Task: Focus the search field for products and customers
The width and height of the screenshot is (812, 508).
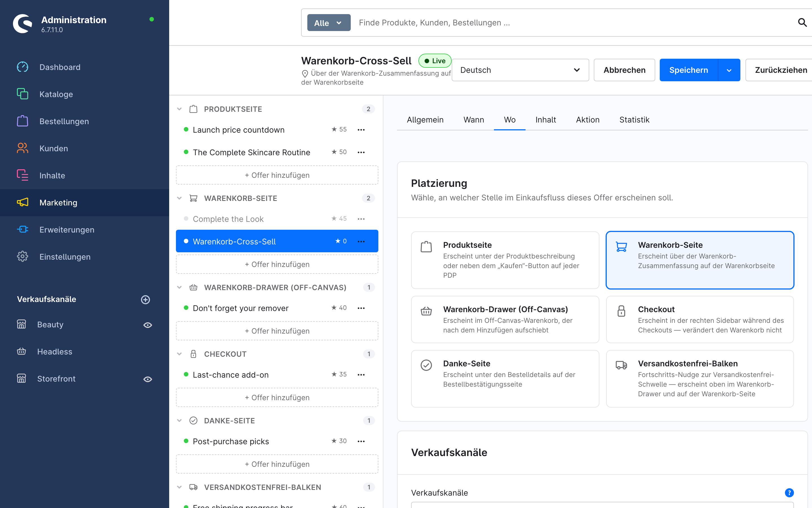Action: tap(573, 23)
